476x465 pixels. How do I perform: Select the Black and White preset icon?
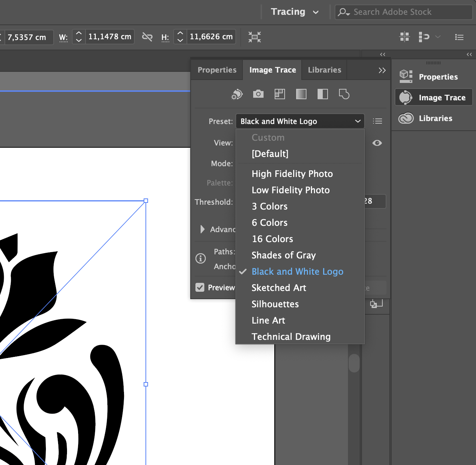coord(323,94)
